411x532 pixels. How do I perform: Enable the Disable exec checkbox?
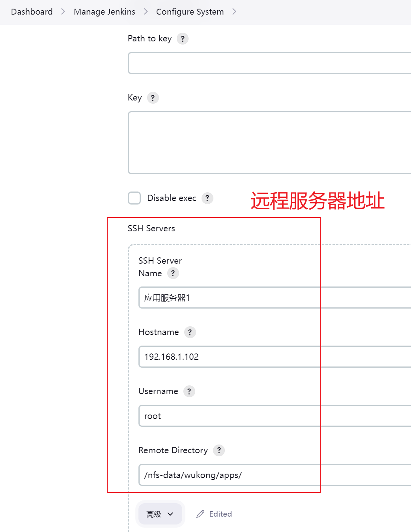pyautogui.click(x=135, y=198)
